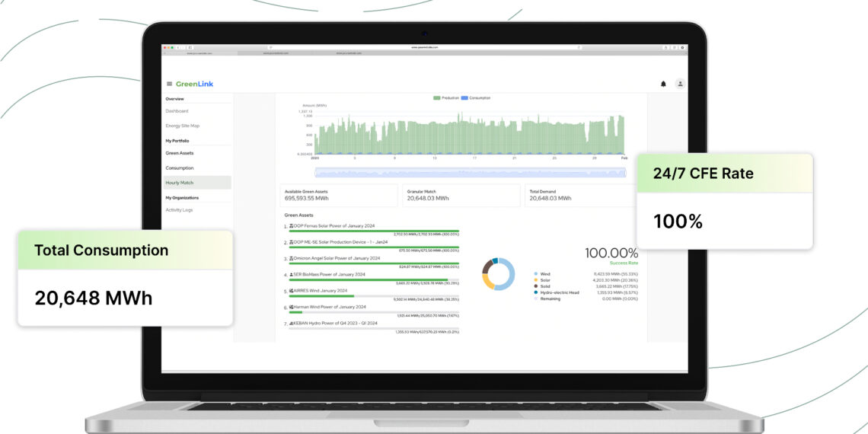Open the Consumption sidebar item
Screen dimensions: 868x434
[x=180, y=168]
